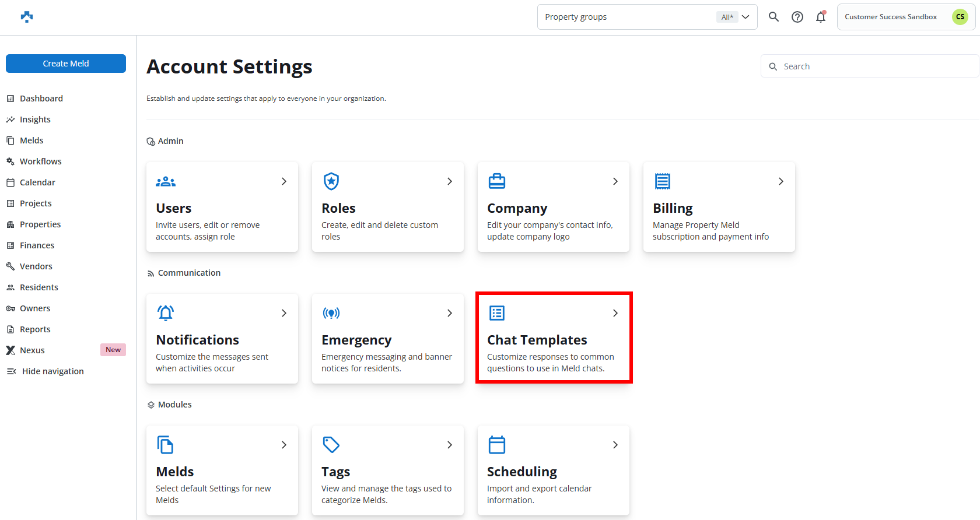Click the notification bell icon

[x=821, y=17]
